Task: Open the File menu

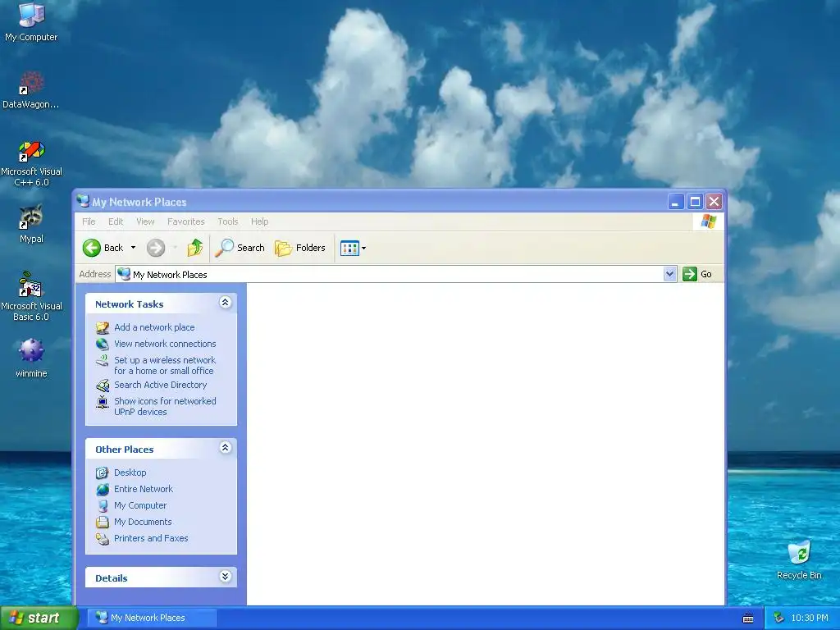Action: (x=89, y=221)
